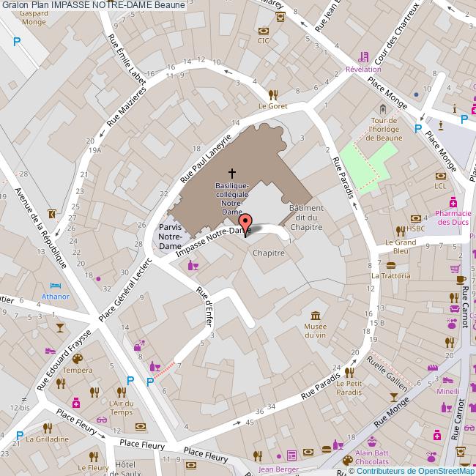Click the CIC bank icon

click(x=264, y=31)
